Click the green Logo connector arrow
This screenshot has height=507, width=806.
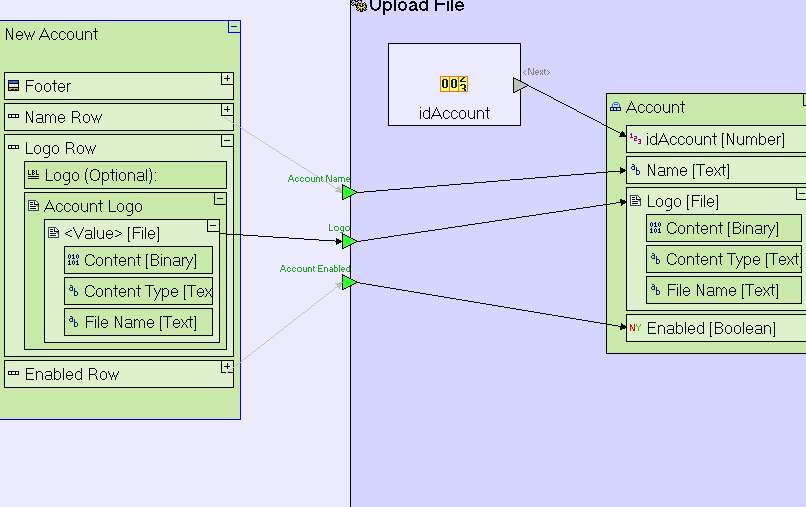pyautogui.click(x=348, y=241)
